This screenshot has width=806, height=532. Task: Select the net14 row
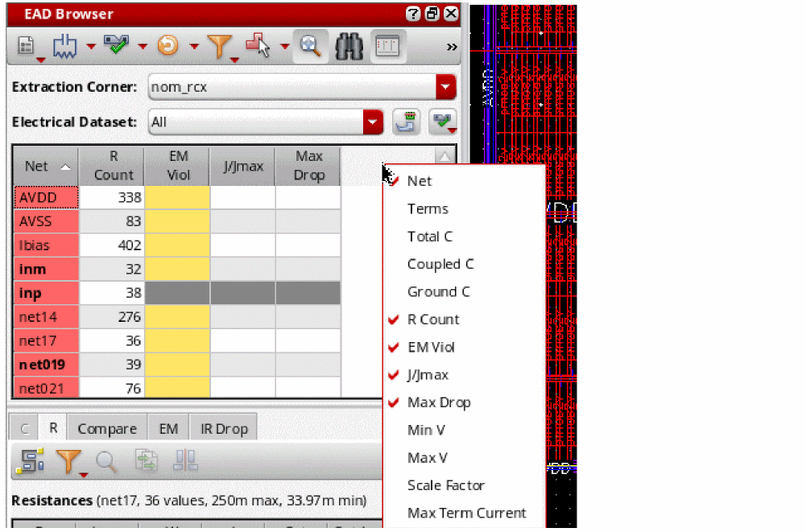(46, 317)
